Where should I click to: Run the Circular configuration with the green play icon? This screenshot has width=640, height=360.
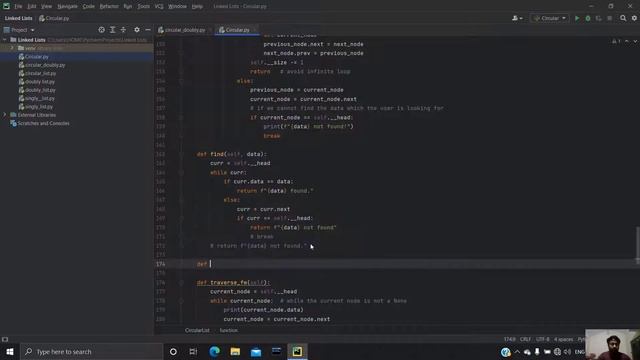tap(577, 18)
